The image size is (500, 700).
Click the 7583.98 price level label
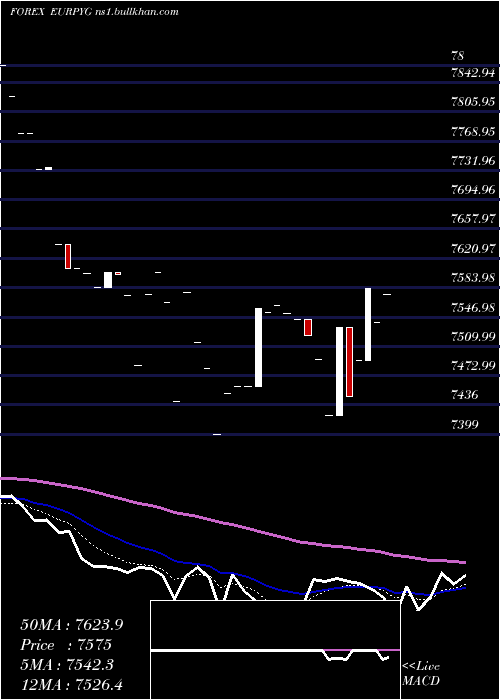[x=473, y=278]
